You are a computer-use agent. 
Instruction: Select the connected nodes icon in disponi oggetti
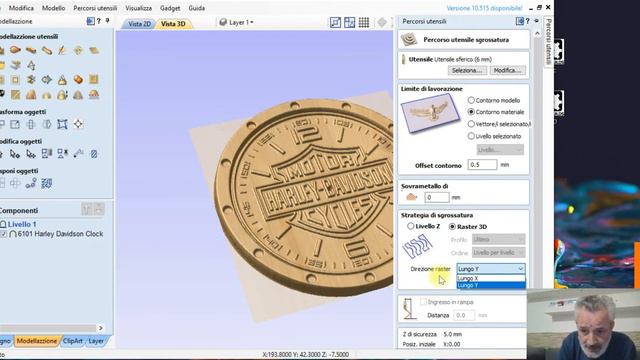31,183
